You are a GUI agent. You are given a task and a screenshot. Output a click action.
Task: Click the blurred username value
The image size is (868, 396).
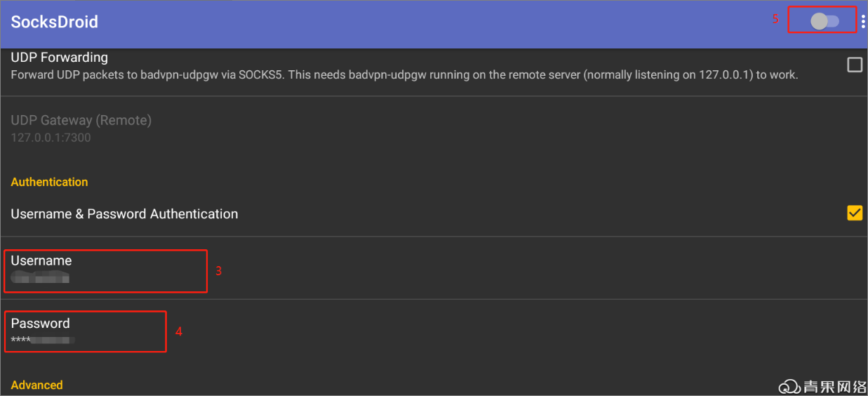[x=41, y=279]
